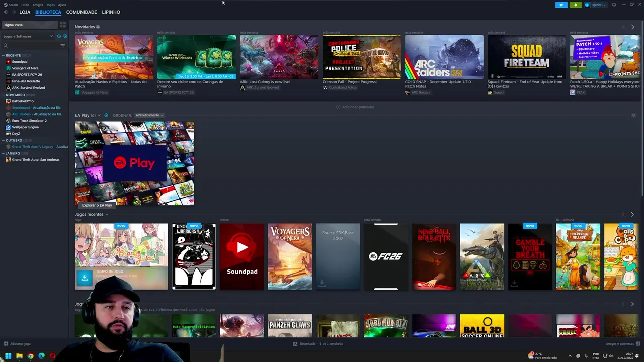The width and height of the screenshot is (644, 362).
Task: Open the Alfabeticamente sort dropdown
Action: point(149,115)
